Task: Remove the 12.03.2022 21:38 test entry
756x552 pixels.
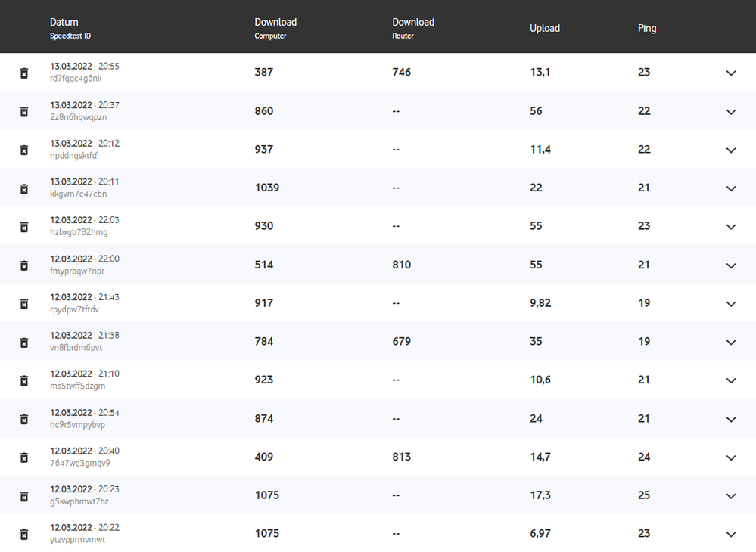Action: (x=24, y=343)
